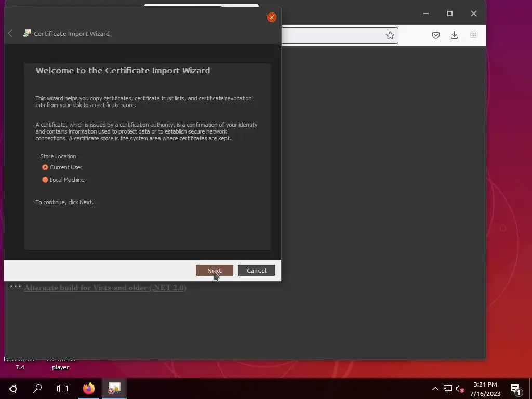This screenshot has width=532, height=399.
Task: Show hidden system tray icons
Action: click(435, 389)
